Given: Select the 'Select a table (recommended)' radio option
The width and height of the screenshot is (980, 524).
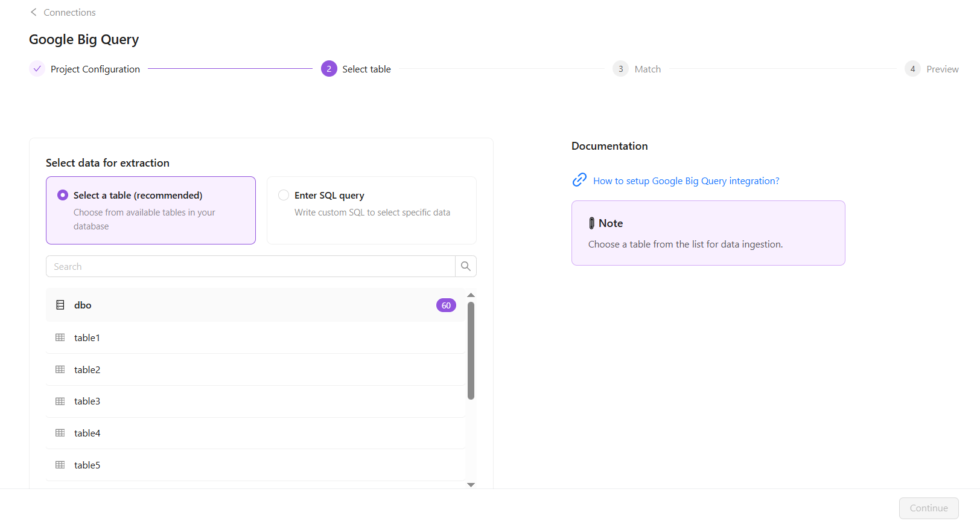Looking at the screenshot, I should (63, 195).
